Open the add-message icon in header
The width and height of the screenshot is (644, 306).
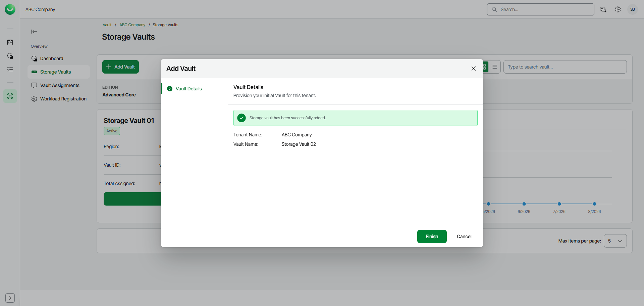(603, 9)
